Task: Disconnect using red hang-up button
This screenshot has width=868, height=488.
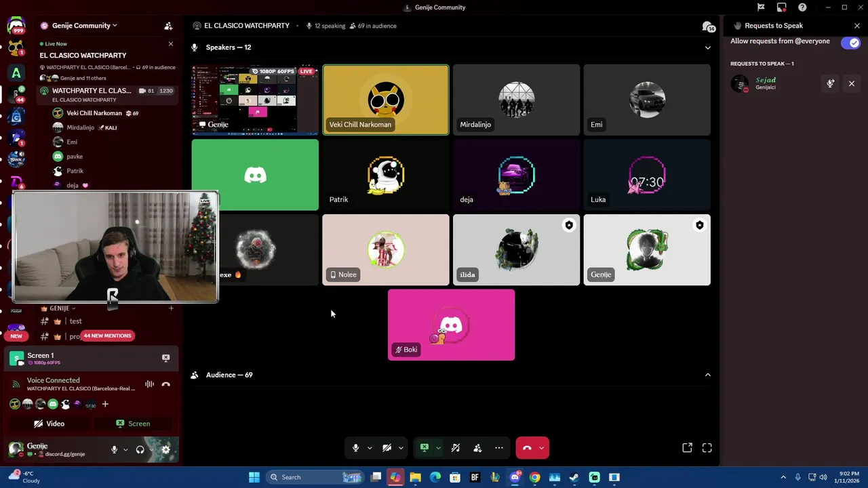Action: [x=527, y=448]
